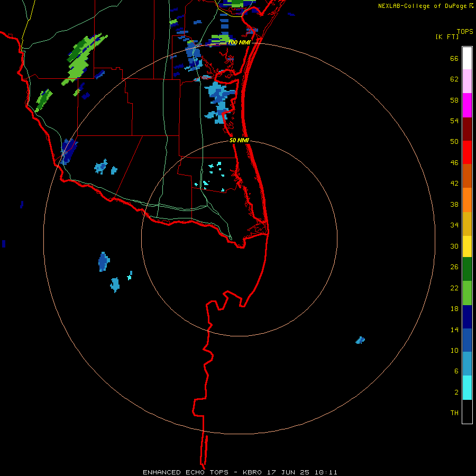Click the magenta 58 kft legend swatch
Screen dimensions: 476x476
(467, 105)
